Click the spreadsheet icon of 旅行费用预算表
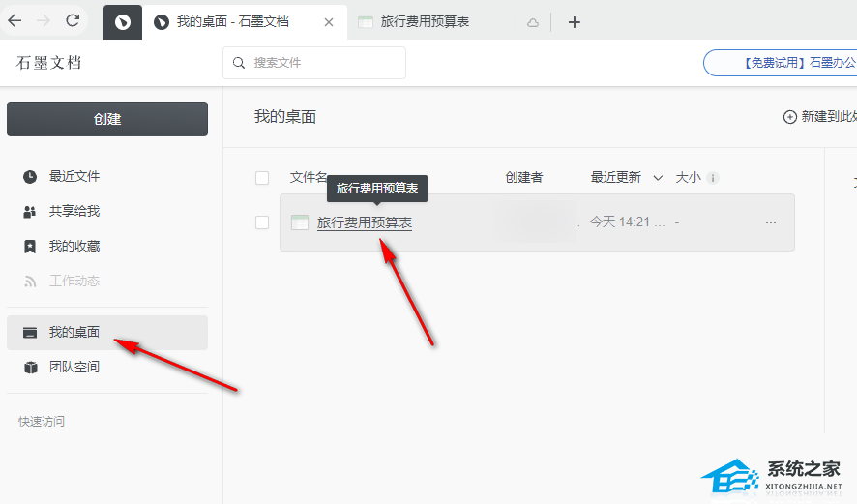 click(x=300, y=222)
